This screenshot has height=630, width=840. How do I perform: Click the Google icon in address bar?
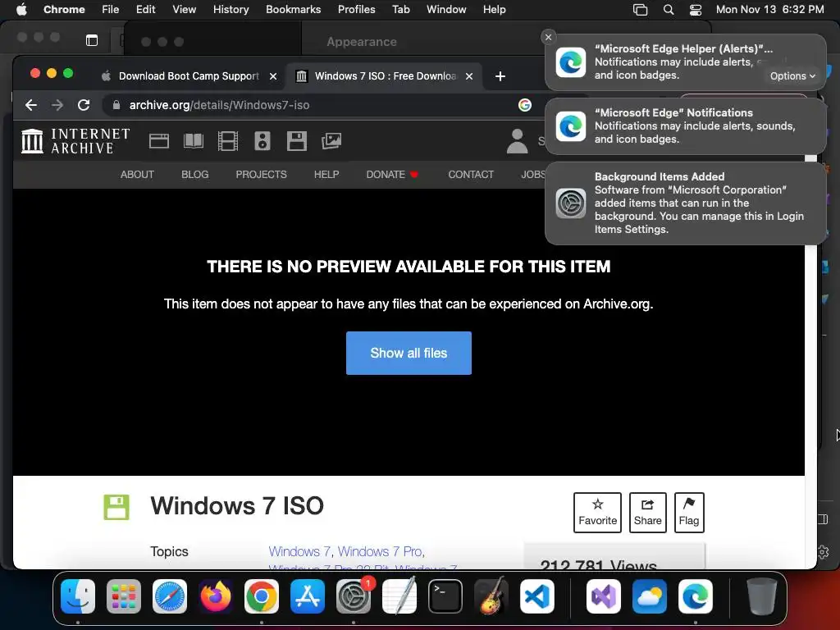pyautogui.click(x=524, y=105)
